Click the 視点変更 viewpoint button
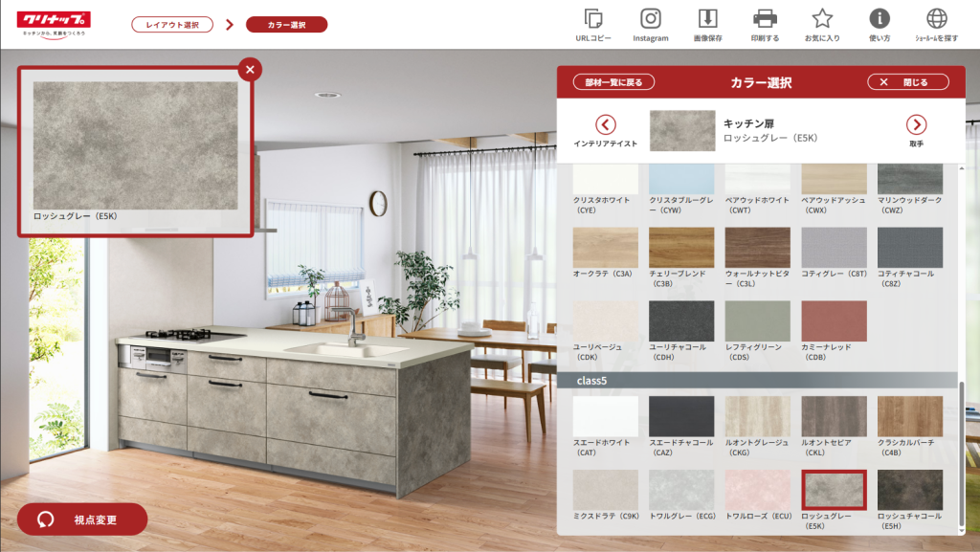This screenshot has width=980, height=552. click(82, 519)
